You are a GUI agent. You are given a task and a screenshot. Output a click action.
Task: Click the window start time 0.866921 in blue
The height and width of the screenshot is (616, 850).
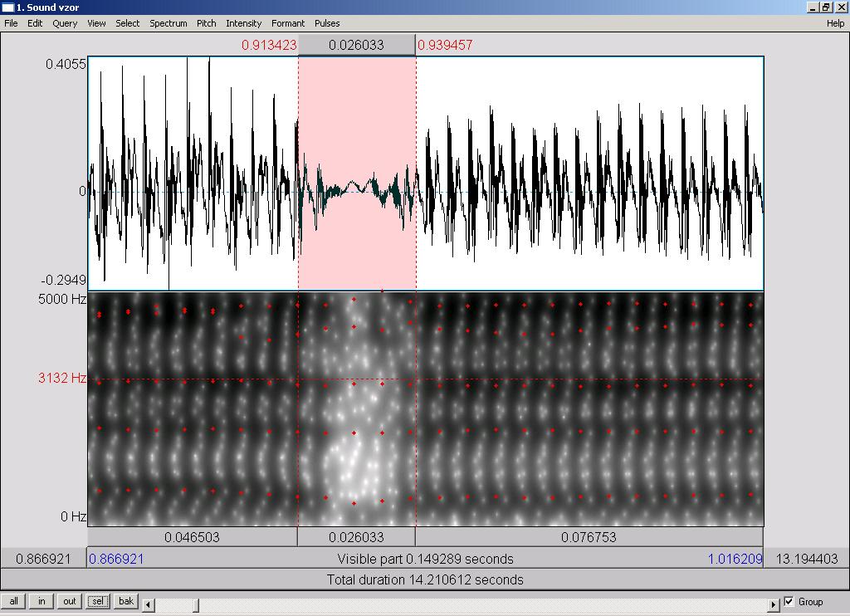[x=116, y=559]
